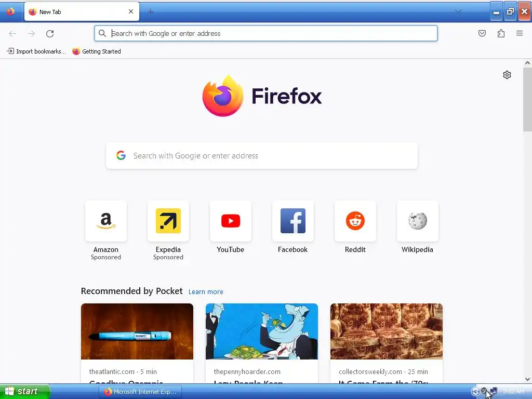Open thepennyhoarder.com article thumbnail
The image size is (532, 399).
pyautogui.click(x=262, y=331)
